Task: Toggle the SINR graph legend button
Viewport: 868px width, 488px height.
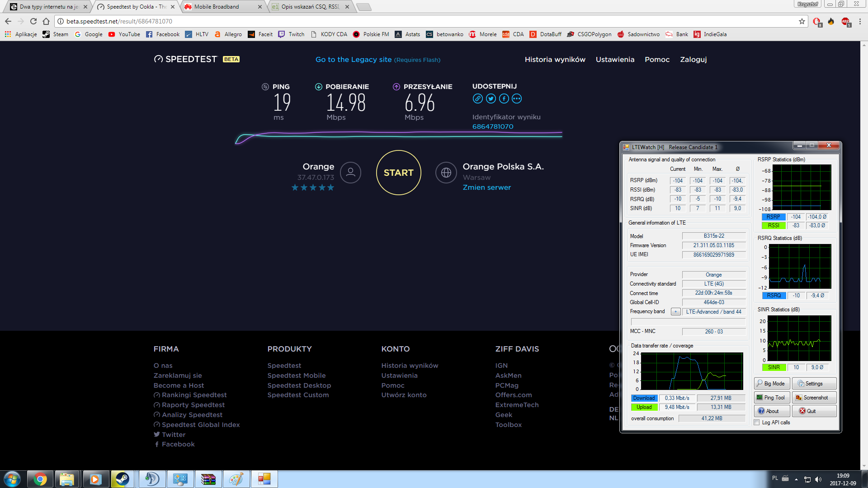Action: click(x=774, y=367)
